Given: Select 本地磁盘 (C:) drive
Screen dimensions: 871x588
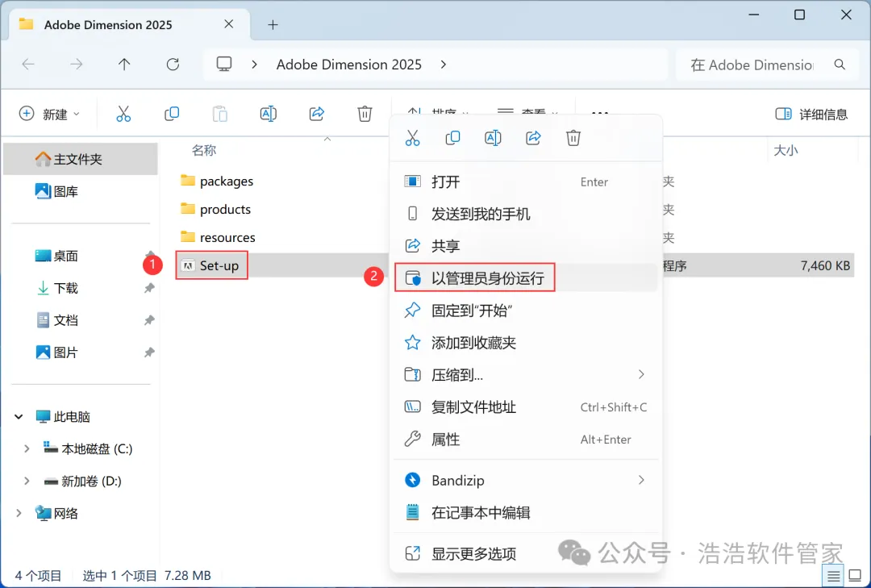Looking at the screenshot, I should click(x=89, y=448).
